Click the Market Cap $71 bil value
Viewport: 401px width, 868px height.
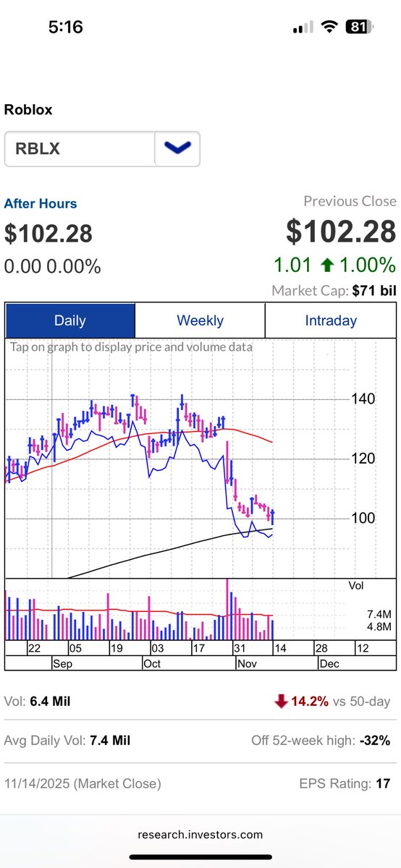tap(334, 291)
